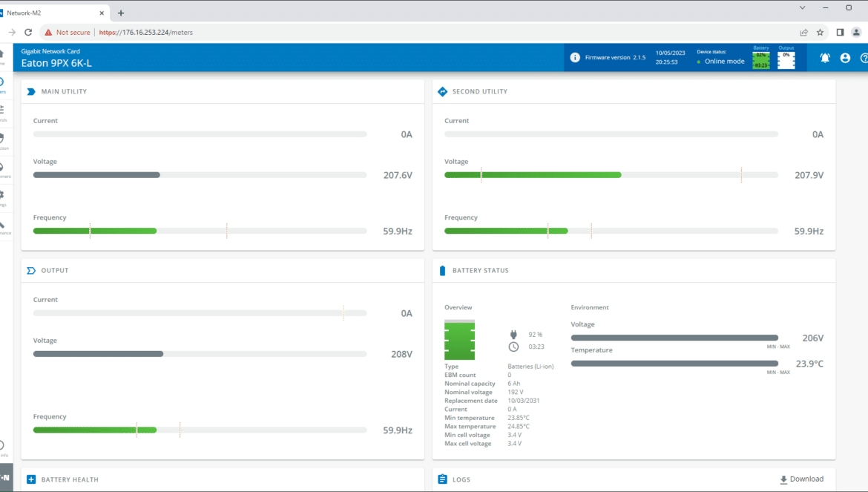
Task: Bookmark this page with star icon
Action: tap(821, 32)
